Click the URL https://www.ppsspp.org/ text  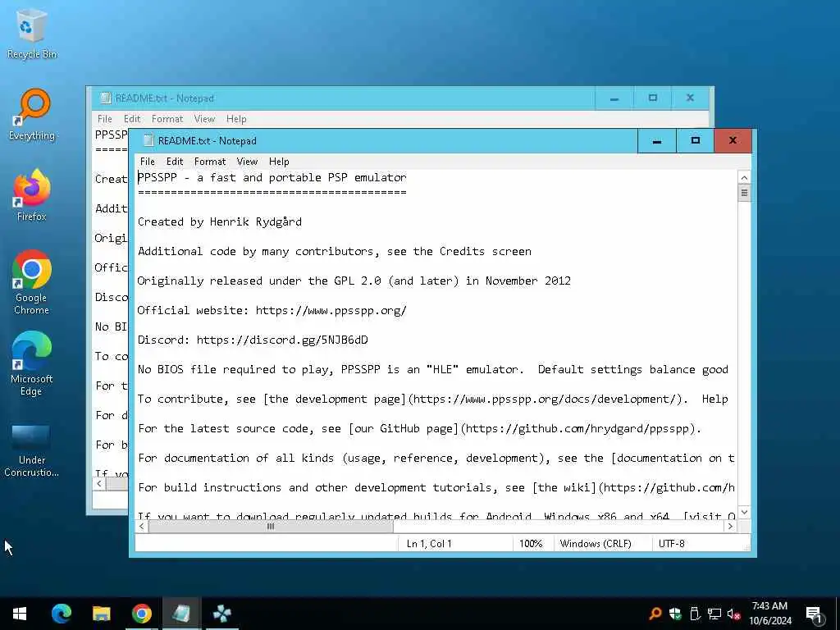pos(331,310)
